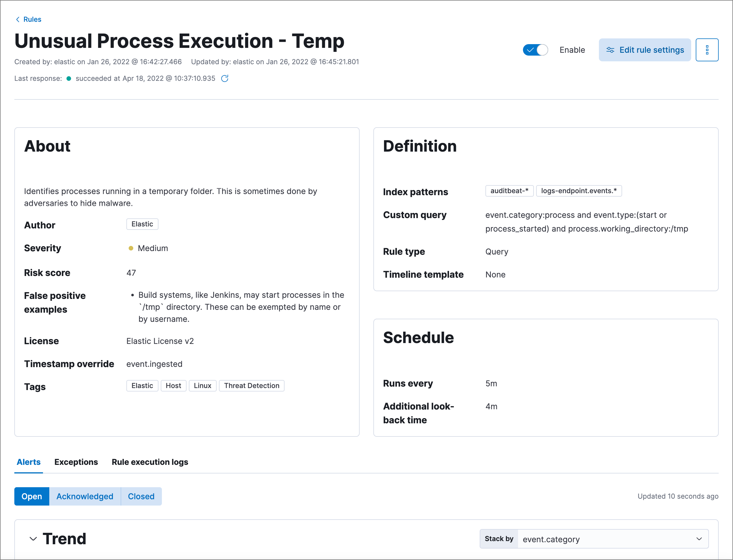
Task: Click the three-dot overflow menu icon
Action: (707, 49)
